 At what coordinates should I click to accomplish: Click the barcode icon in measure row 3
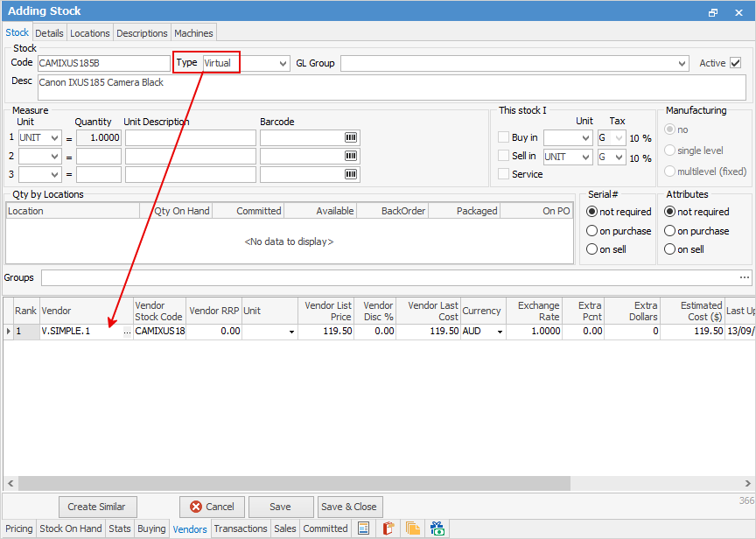click(x=351, y=174)
